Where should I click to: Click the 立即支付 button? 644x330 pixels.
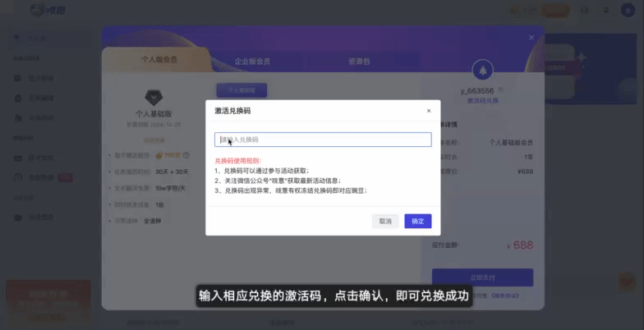(x=482, y=277)
